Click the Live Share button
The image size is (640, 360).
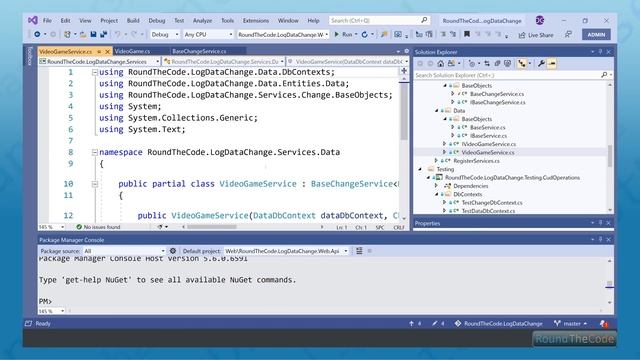[x=536, y=35]
